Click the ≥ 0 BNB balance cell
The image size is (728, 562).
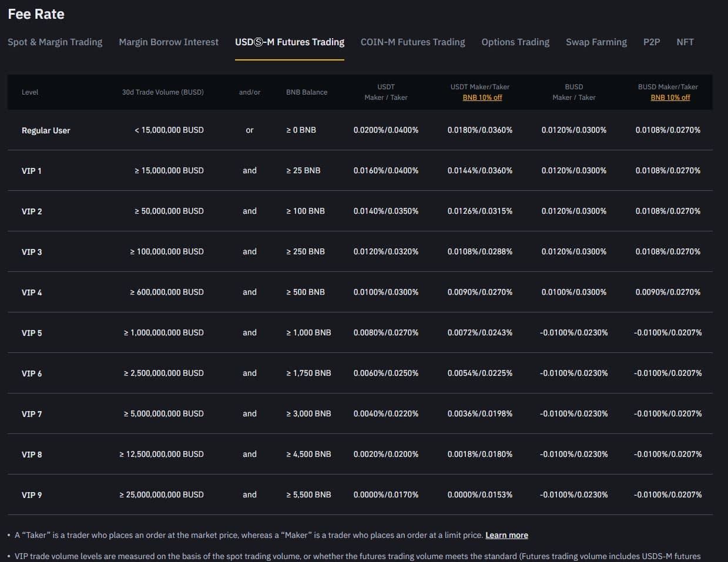point(301,130)
